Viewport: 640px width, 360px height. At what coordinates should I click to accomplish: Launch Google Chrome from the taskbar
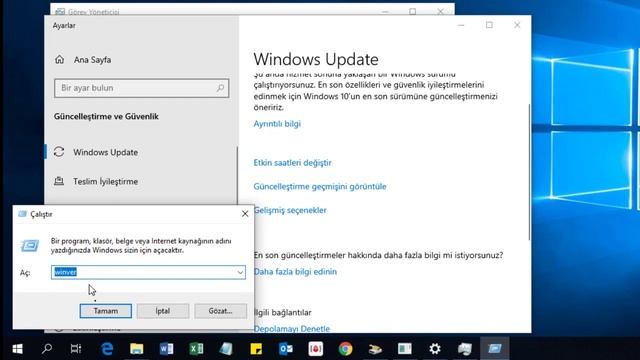point(345,349)
